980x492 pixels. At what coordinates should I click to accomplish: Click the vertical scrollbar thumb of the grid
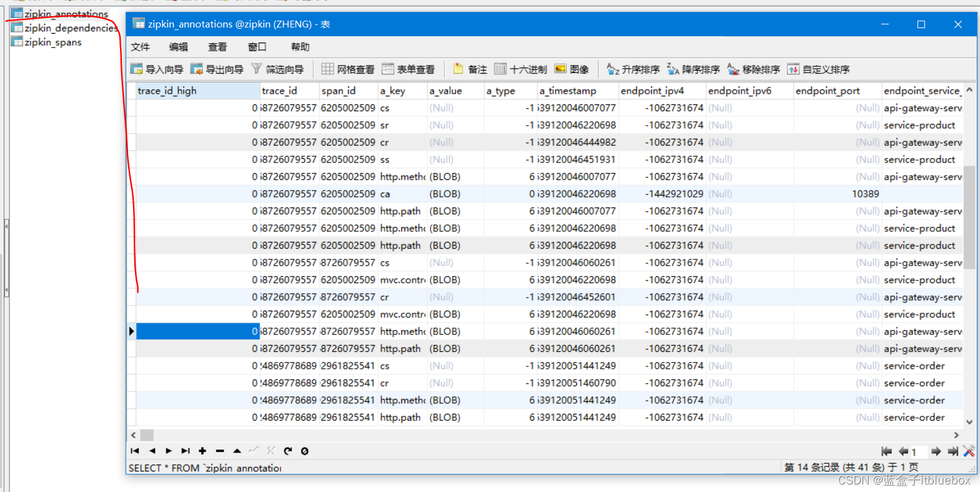point(969,217)
